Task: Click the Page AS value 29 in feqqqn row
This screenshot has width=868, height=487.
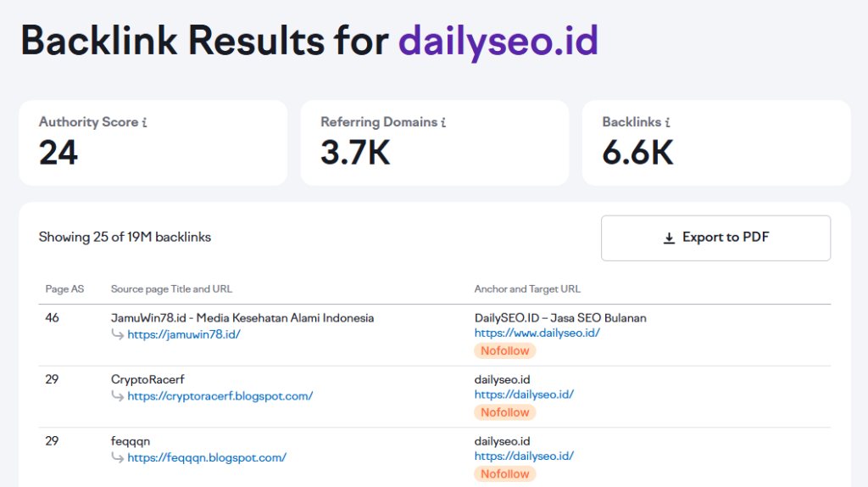Action: (x=52, y=441)
